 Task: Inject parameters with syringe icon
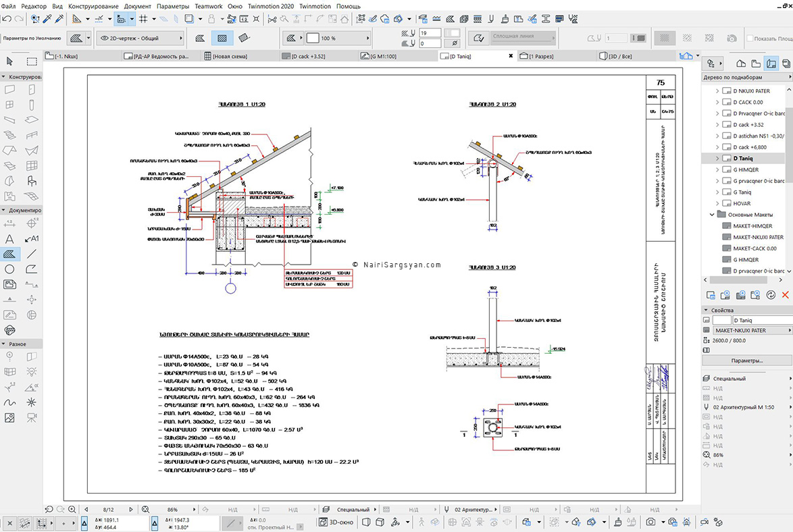(59, 19)
